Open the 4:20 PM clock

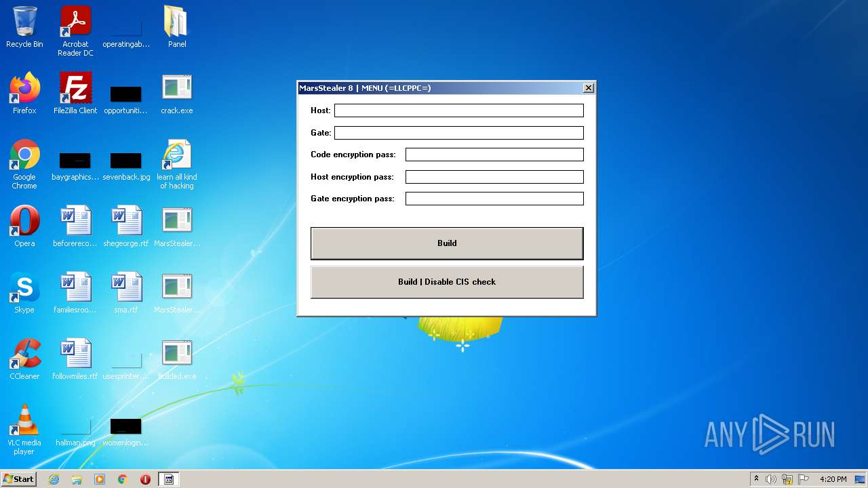coord(833,479)
